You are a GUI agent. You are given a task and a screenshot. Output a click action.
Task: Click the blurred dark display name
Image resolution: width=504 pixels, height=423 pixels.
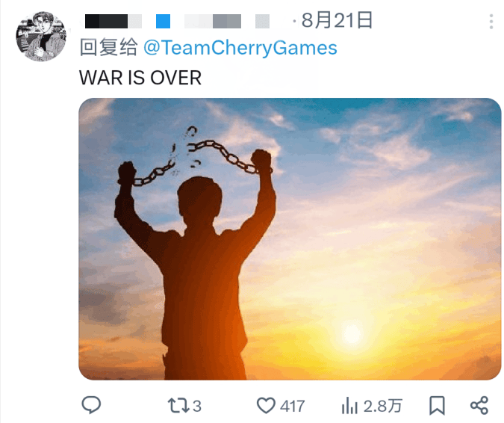pyautogui.click(x=113, y=21)
